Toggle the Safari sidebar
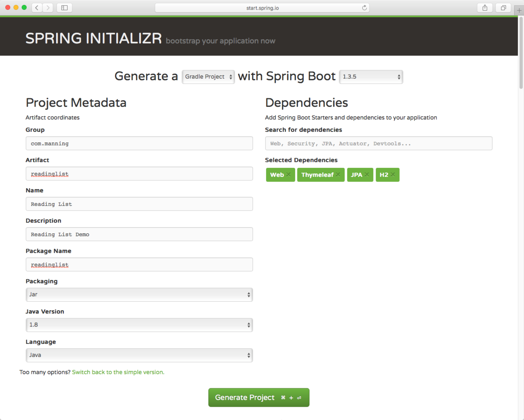The width and height of the screenshot is (524, 420). 64,8
